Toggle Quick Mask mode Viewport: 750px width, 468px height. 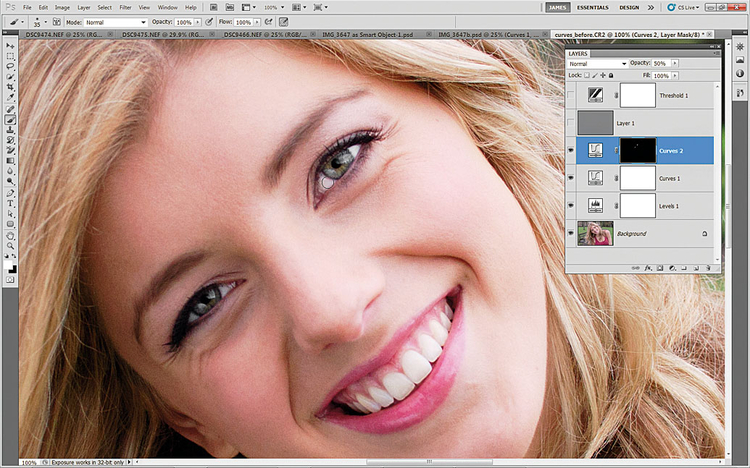tap(10, 280)
